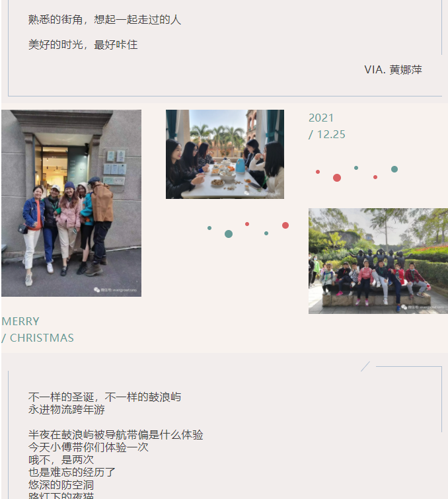The height and width of the screenshot is (499, 448).
Task: Click the large teal dot below table photo
Action: point(229,234)
